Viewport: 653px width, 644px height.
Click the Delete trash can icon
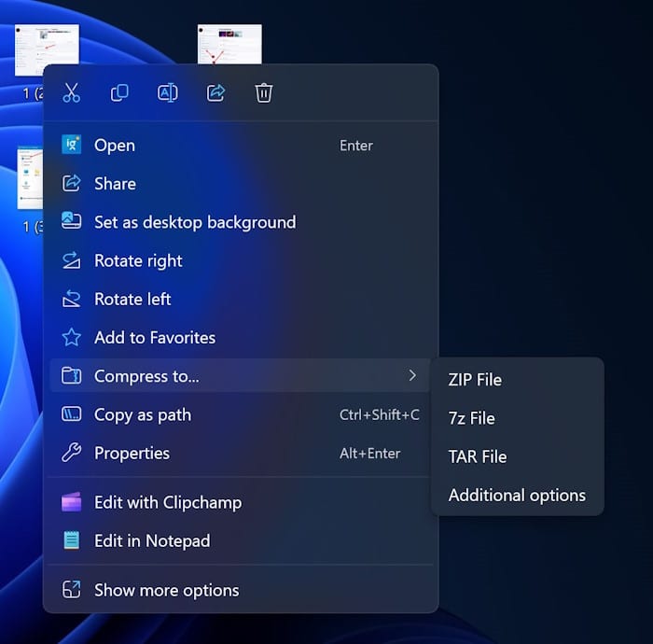pos(264,92)
